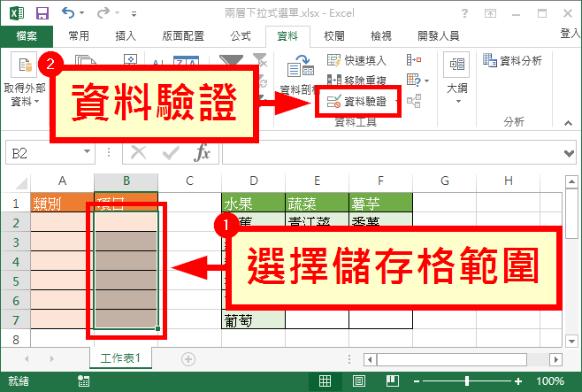Switch to the 版面配置 tab
This screenshot has height=392, width=582.
pyautogui.click(x=183, y=36)
